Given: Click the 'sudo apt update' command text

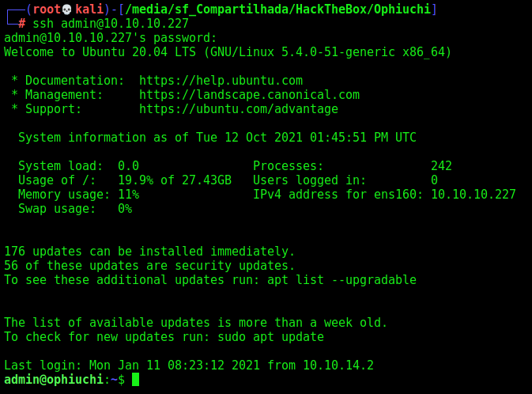Looking at the screenshot, I should coord(271,337).
